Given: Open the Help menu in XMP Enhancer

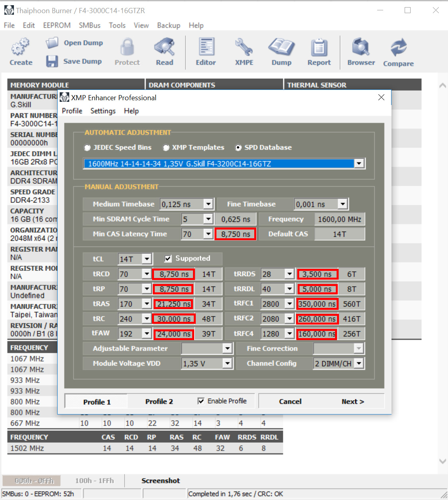Looking at the screenshot, I should (131, 111).
